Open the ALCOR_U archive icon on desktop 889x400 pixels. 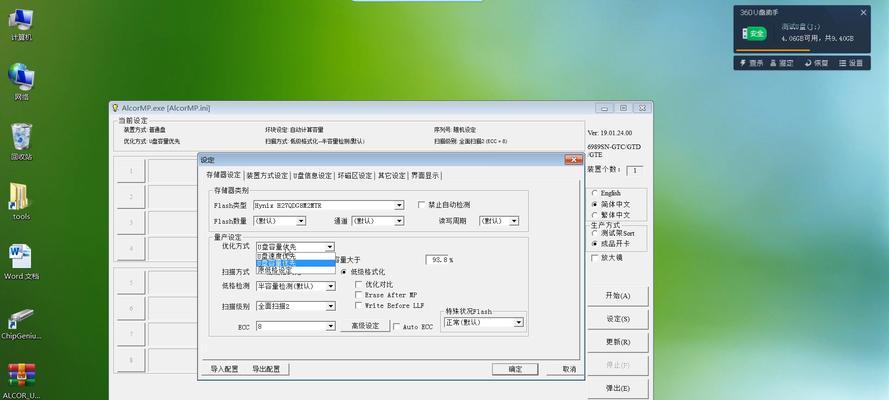(x=21, y=381)
